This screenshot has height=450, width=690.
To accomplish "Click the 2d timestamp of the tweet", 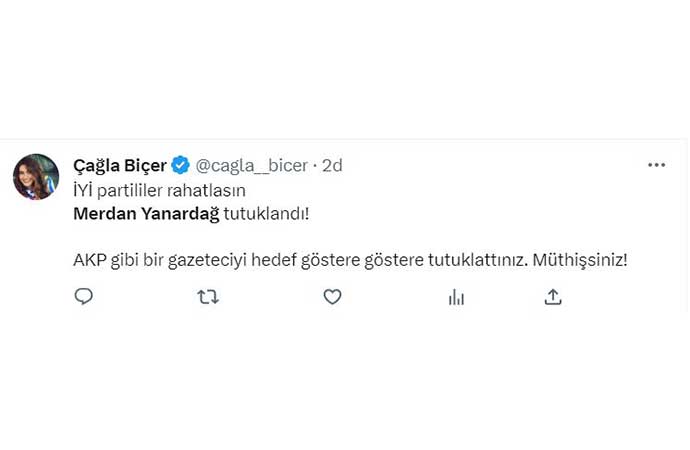I will pyautogui.click(x=332, y=165).
